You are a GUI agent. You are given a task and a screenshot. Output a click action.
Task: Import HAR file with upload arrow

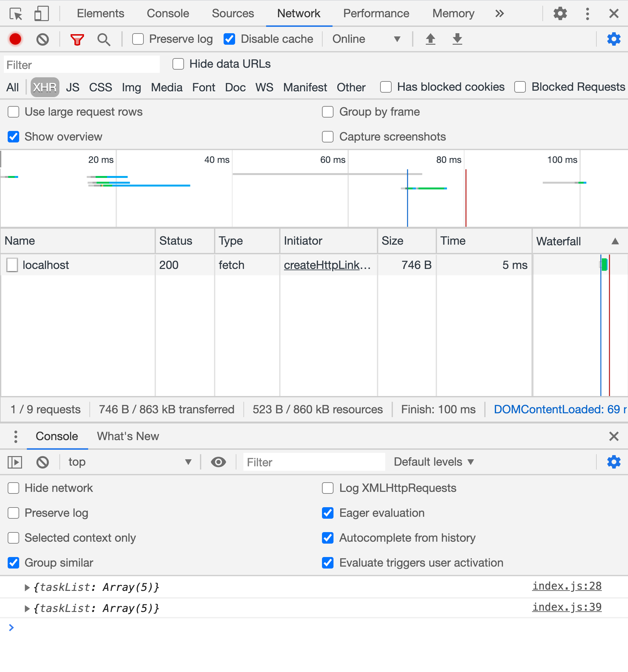pyautogui.click(x=430, y=39)
